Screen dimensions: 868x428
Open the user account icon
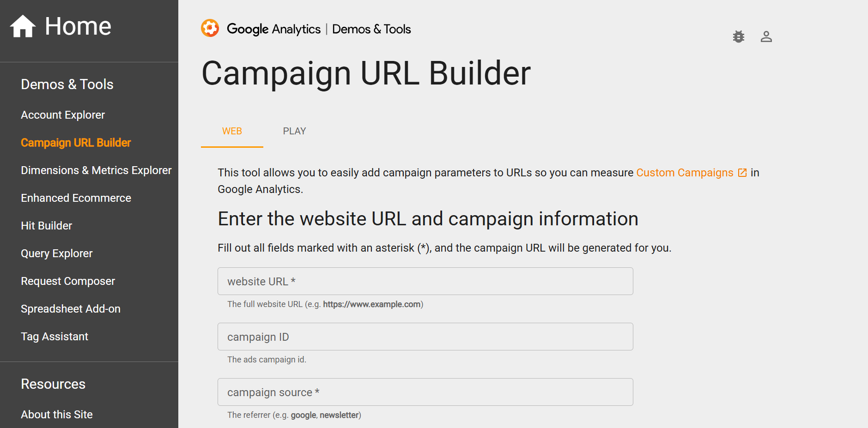click(x=766, y=36)
